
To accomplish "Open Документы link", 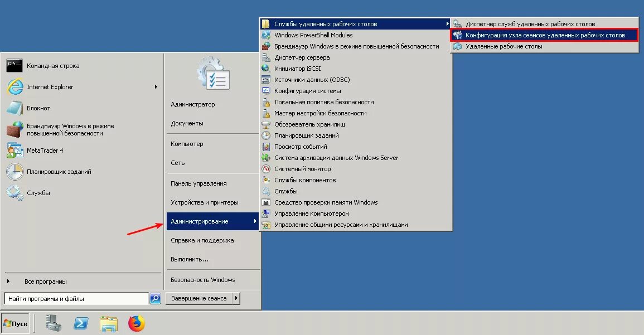I will click(x=187, y=123).
